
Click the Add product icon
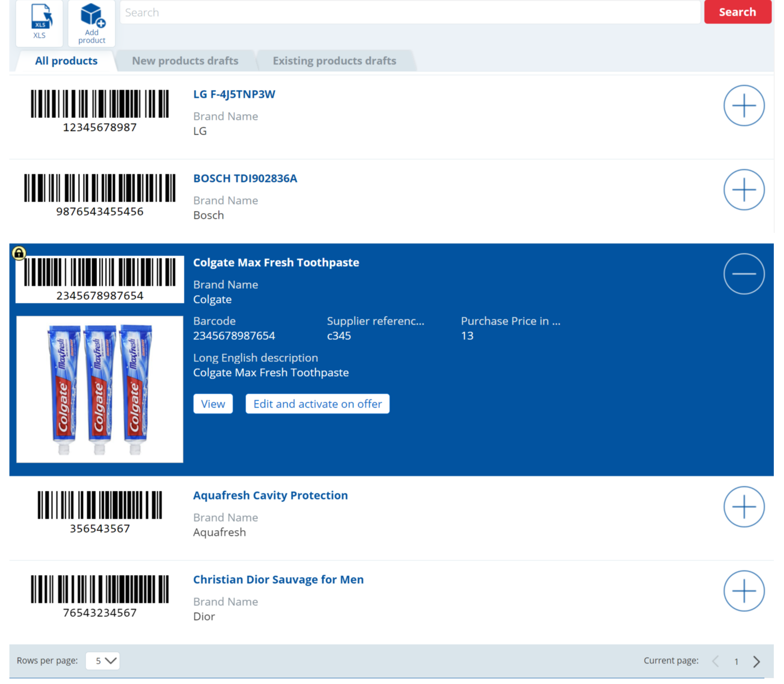tap(91, 22)
